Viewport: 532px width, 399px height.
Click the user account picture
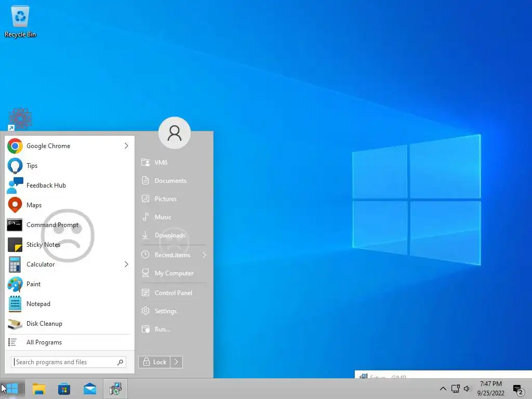[x=175, y=133]
